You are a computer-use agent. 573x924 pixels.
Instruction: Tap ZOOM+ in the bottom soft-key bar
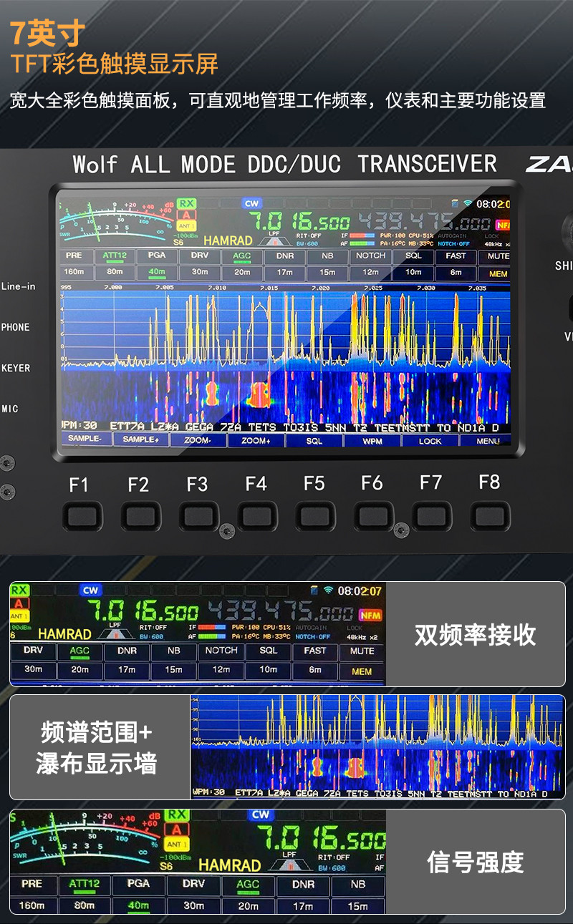click(256, 440)
